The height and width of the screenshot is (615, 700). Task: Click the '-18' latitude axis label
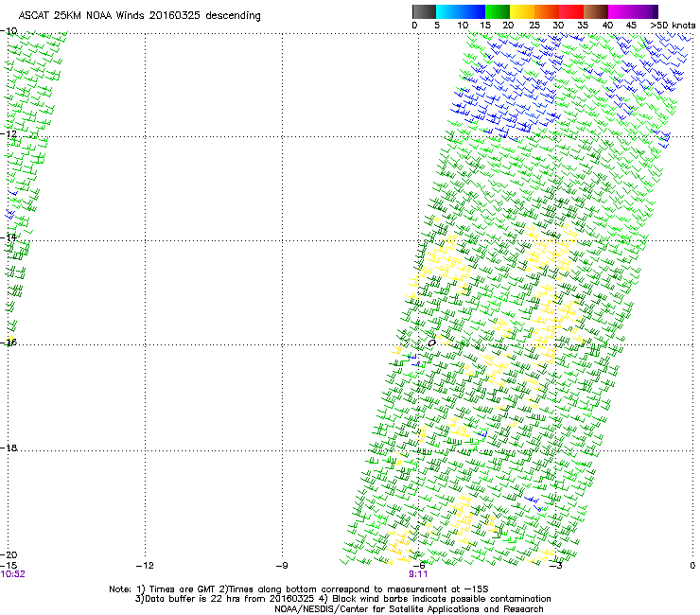(9, 448)
